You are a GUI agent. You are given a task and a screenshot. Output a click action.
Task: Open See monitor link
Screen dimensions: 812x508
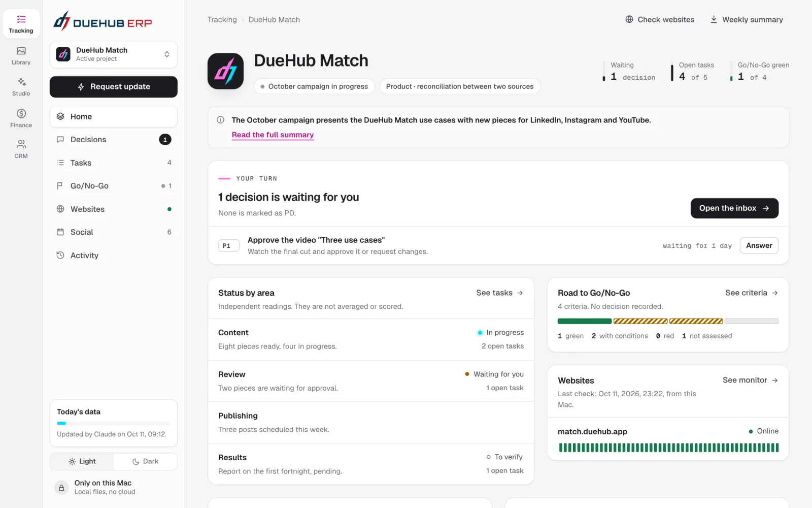click(x=750, y=380)
